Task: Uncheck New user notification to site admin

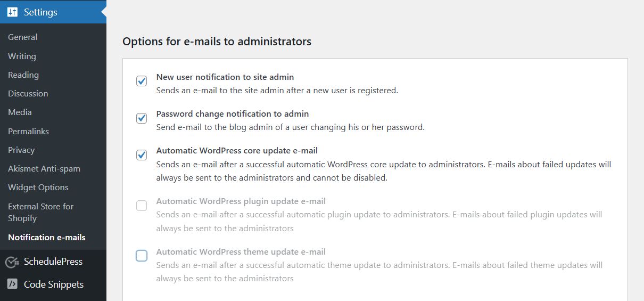Action: point(142,81)
